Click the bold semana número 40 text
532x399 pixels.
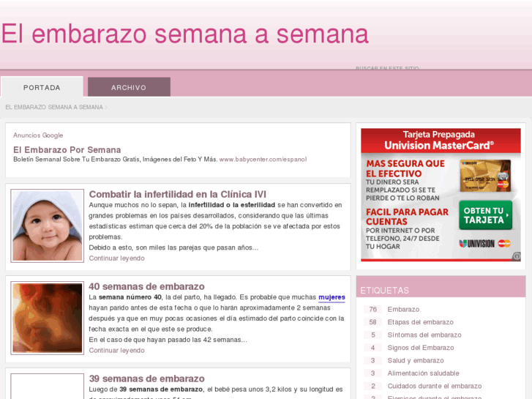(x=130, y=297)
